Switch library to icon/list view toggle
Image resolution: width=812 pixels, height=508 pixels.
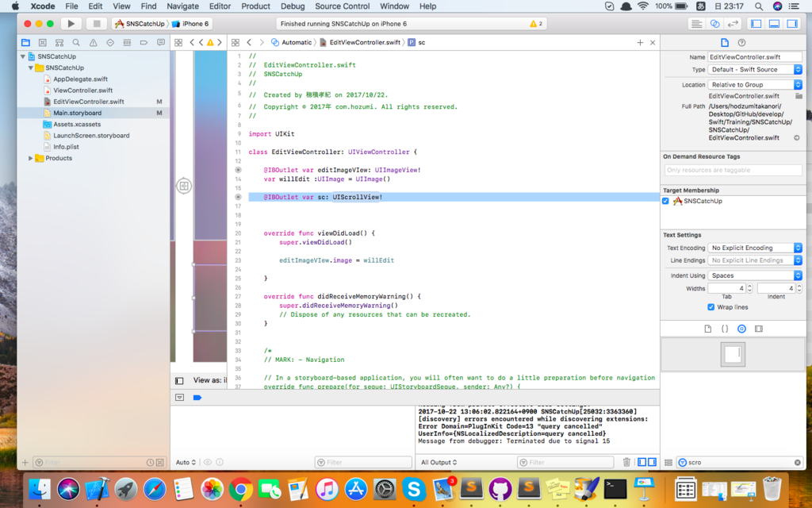tap(668, 463)
